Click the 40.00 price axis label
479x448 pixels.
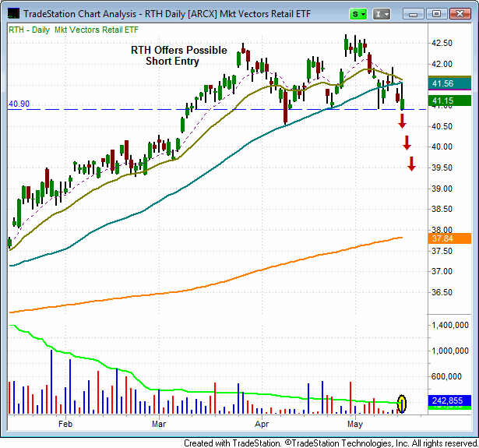(442, 146)
